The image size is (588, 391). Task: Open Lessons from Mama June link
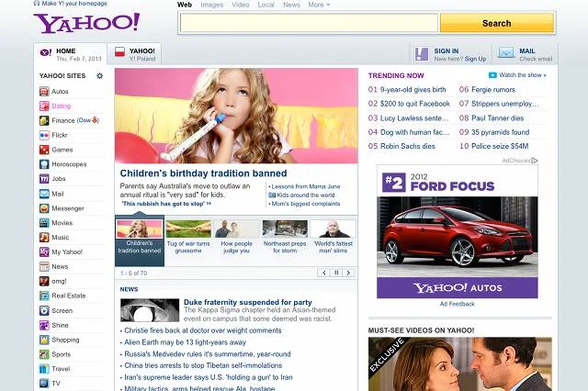click(x=306, y=186)
